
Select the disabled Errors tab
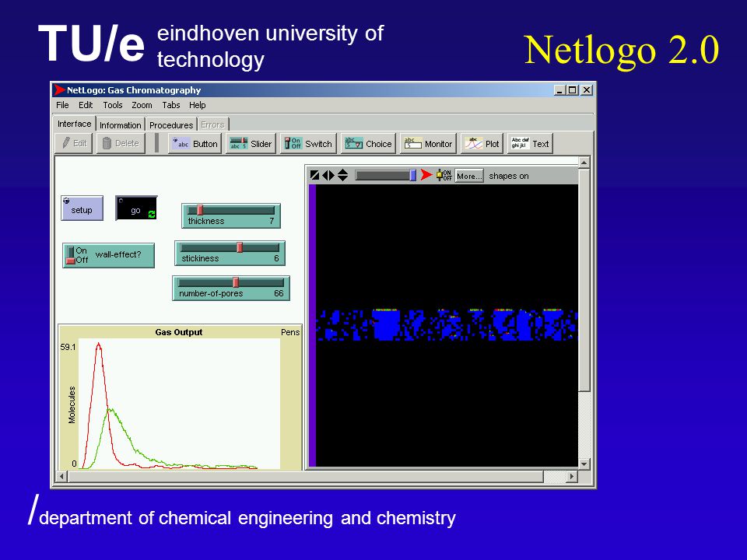click(212, 124)
